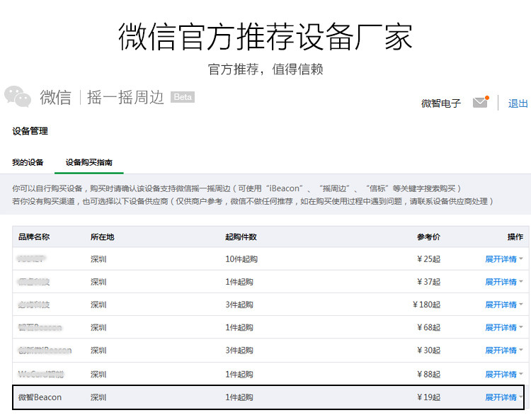Click the ¥68起 price cell

click(429, 327)
